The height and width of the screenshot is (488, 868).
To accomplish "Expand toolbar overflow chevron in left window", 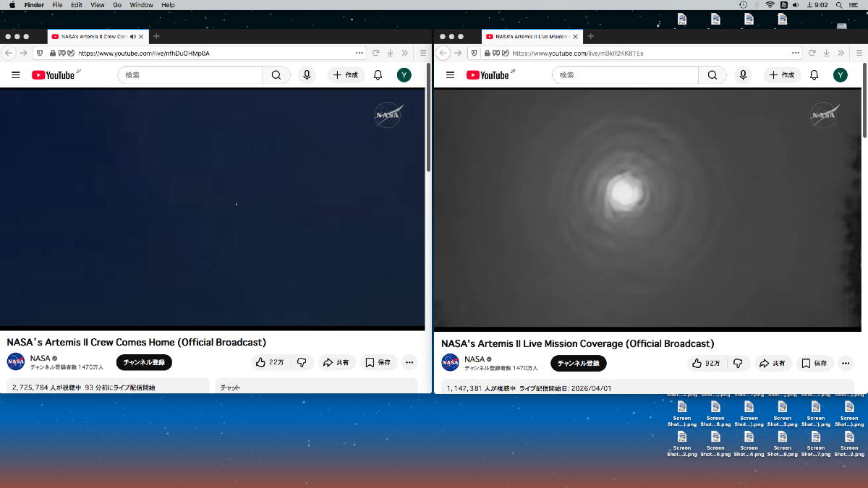I will 404,53.
